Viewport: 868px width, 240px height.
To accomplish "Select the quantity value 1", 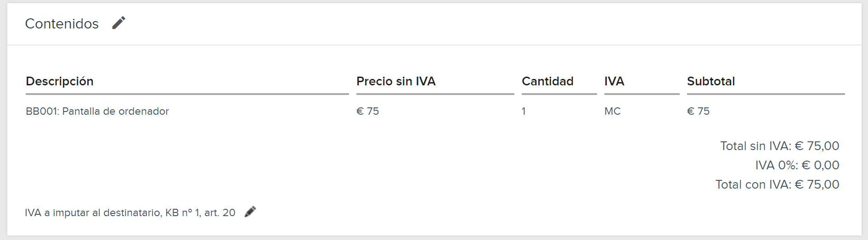I will [x=524, y=111].
